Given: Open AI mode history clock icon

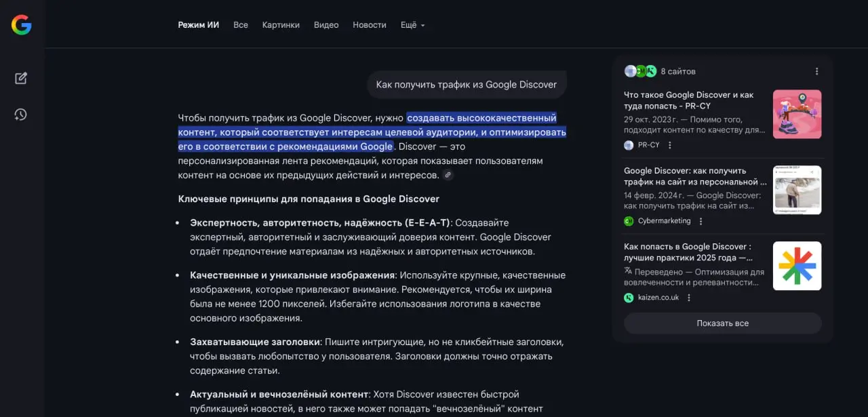Looking at the screenshot, I should tap(21, 115).
